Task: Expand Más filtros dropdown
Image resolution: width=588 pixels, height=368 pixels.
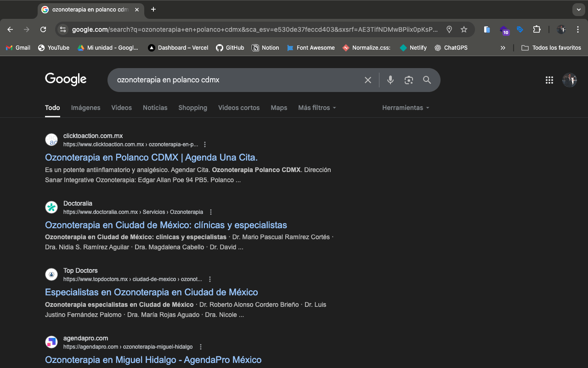Action: pyautogui.click(x=317, y=108)
